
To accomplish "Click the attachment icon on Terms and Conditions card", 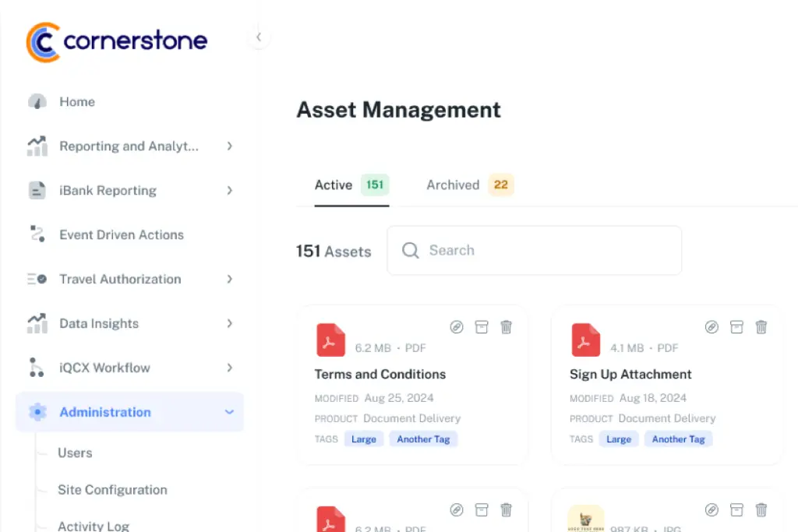I will pos(457,327).
